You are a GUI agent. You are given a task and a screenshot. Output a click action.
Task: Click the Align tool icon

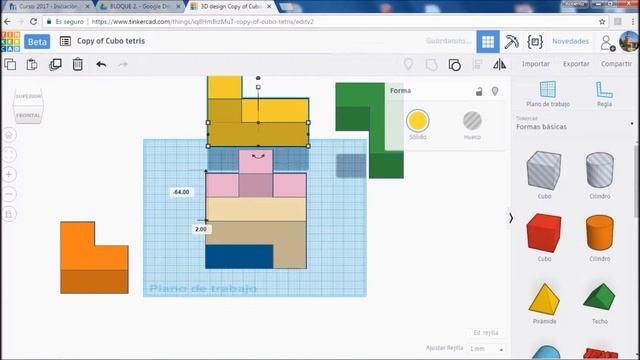click(x=477, y=64)
